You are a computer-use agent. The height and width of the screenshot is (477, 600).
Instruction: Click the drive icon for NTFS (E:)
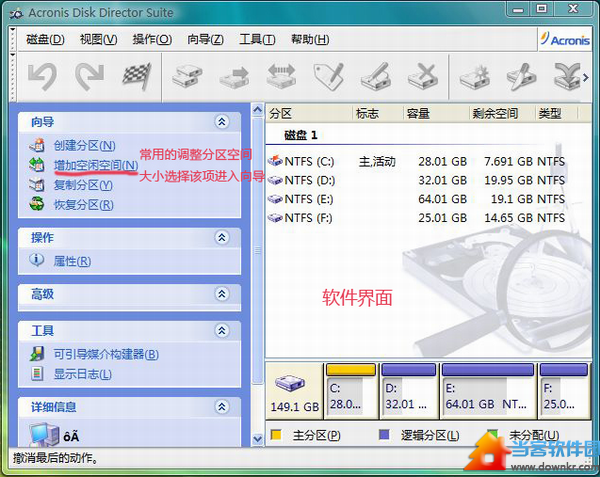tap(275, 199)
